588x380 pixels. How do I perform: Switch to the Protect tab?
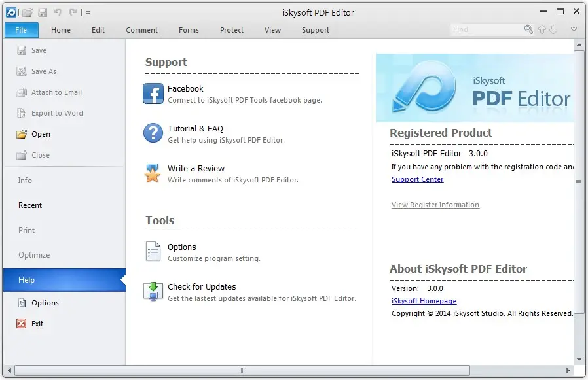coord(232,30)
